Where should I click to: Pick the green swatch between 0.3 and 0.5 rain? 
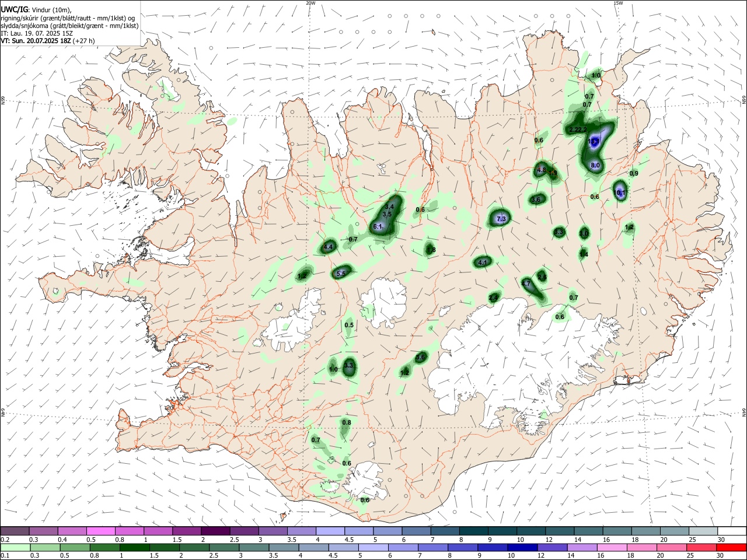(x=44, y=548)
